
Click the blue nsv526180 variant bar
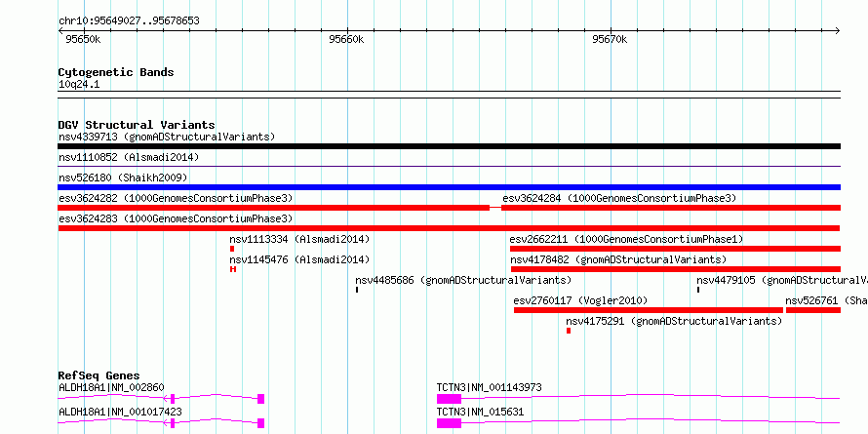coord(449,187)
